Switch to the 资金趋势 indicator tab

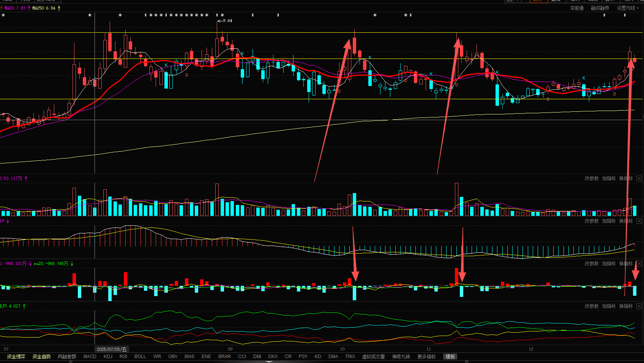click(41, 357)
